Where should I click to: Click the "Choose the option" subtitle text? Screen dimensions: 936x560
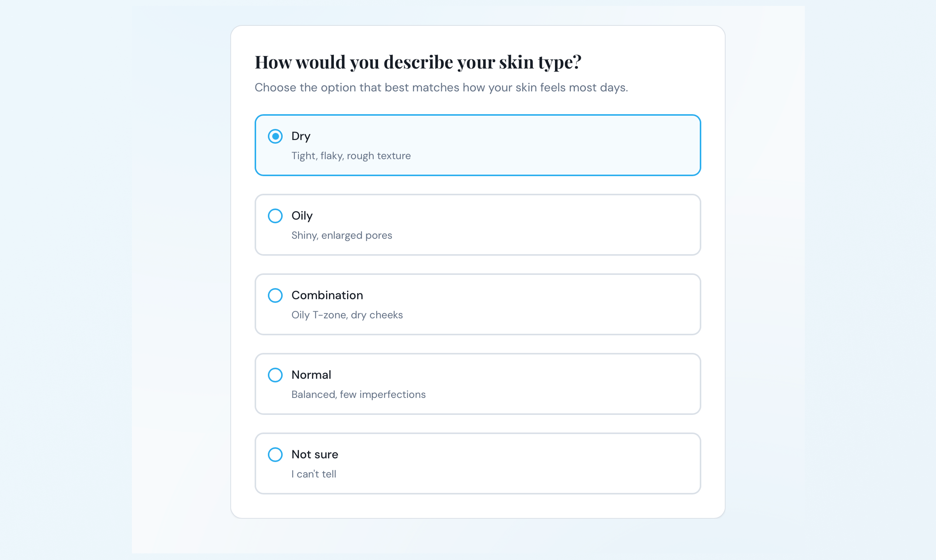coord(441,88)
